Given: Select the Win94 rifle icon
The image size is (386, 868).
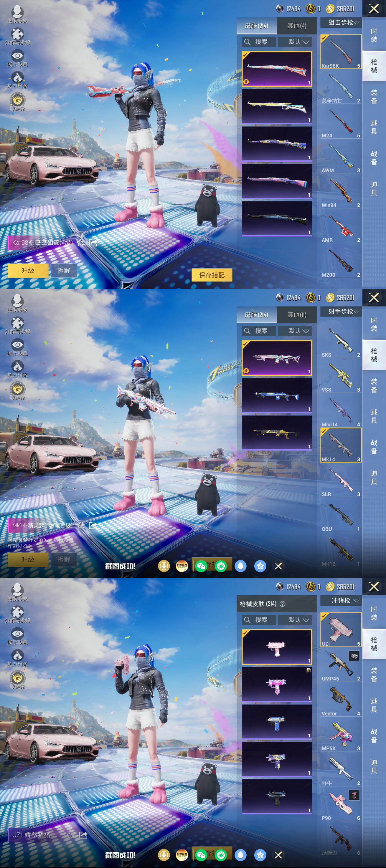Looking at the screenshot, I should [x=341, y=191].
